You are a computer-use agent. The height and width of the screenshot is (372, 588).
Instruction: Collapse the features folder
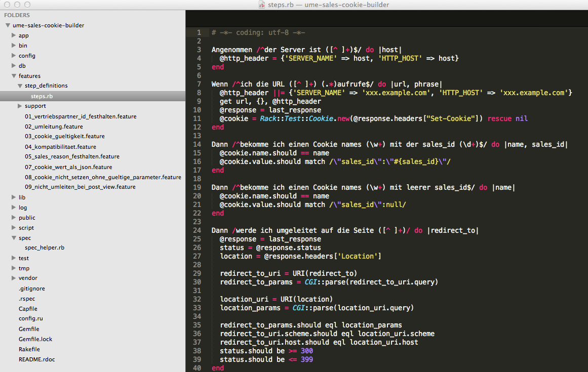point(14,76)
